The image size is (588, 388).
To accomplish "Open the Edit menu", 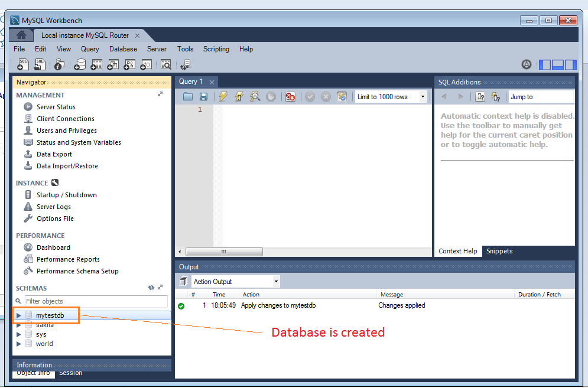I will point(41,49).
